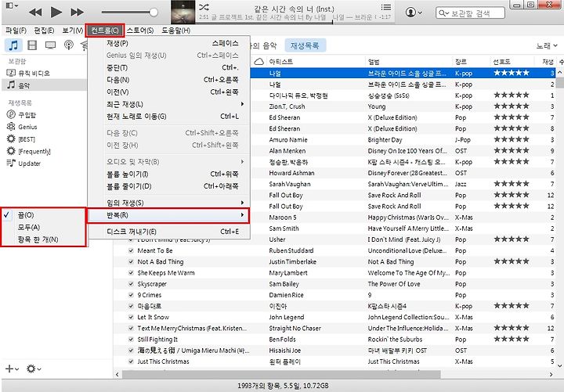
Task: Click the album artwork thumbnail
Action: pyautogui.click(x=183, y=12)
